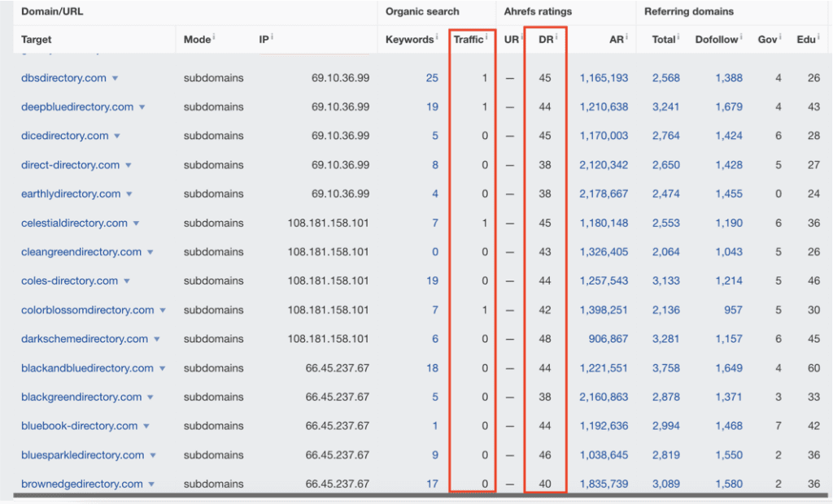The image size is (833, 504).
Task: Click the info icon beside Edu header
Action: [818, 37]
